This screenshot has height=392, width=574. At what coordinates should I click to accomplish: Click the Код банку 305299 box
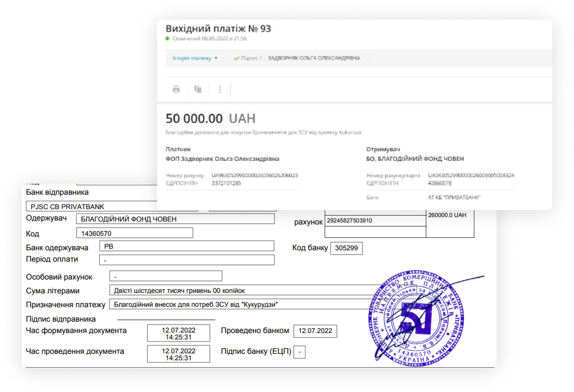coord(346,248)
